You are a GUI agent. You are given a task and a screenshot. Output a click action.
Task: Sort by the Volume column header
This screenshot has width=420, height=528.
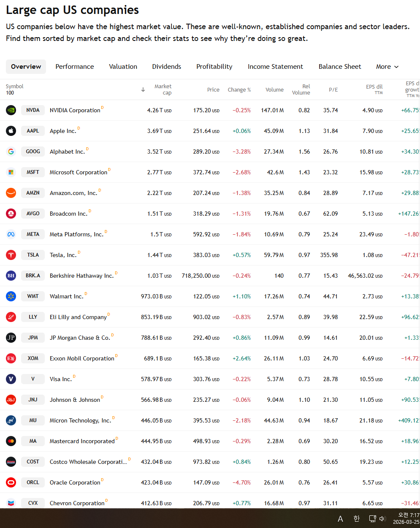[x=274, y=89]
